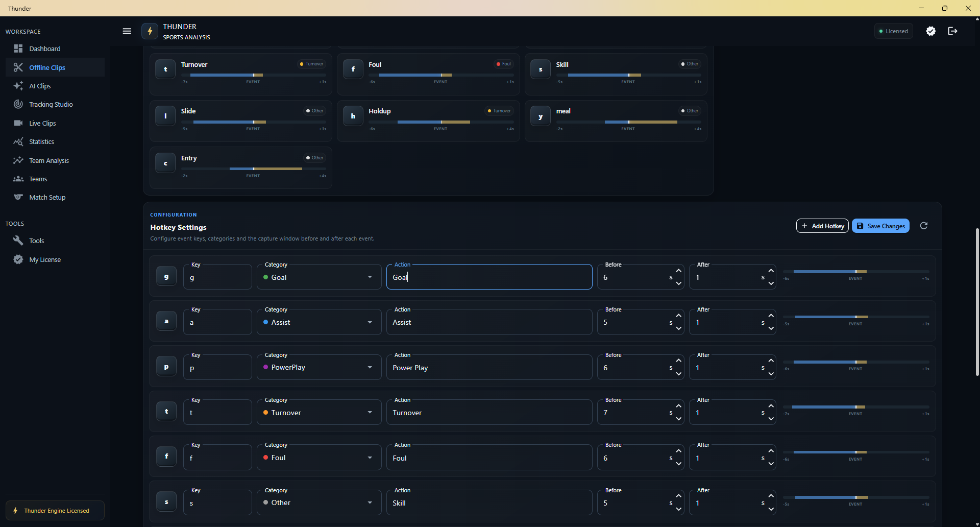The width and height of the screenshot is (980, 527).
Task: Increase the Before seconds in Turnover row
Action: [x=678, y=406]
